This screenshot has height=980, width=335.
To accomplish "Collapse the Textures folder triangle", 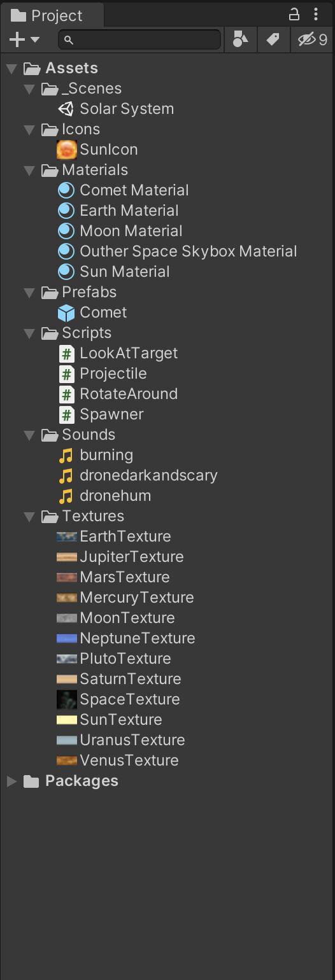I will coord(29,516).
